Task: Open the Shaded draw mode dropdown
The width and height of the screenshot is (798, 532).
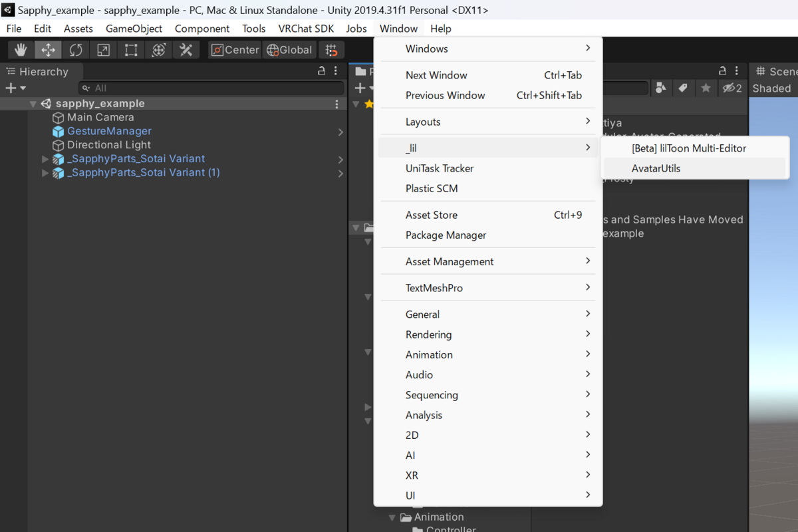Action: [773, 88]
